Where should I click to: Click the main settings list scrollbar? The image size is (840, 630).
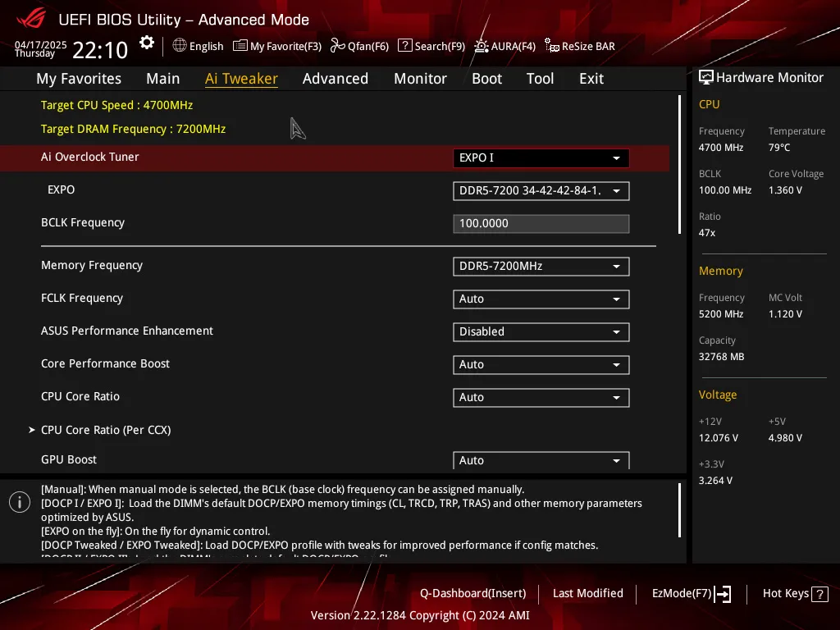(679, 164)
